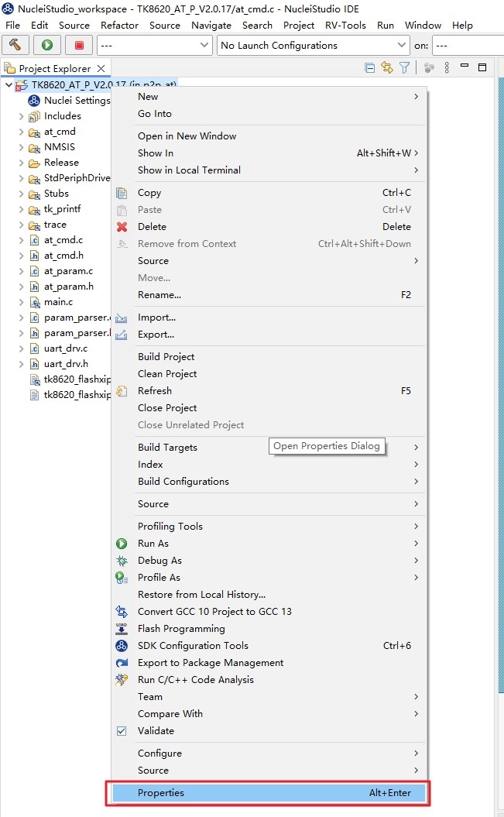Click the Copy icon in context menu
This screenshot has width=504, height=817.
point(122,194)
